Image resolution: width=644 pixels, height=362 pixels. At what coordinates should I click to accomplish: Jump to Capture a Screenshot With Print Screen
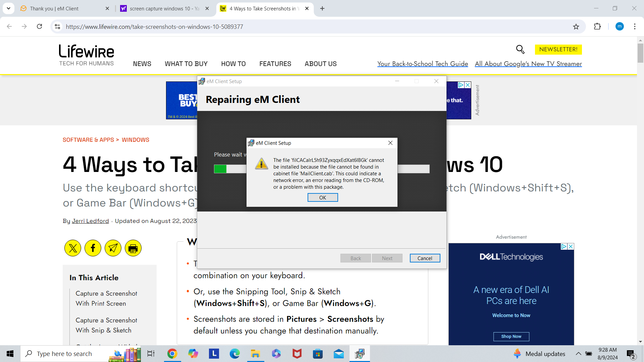106,298
